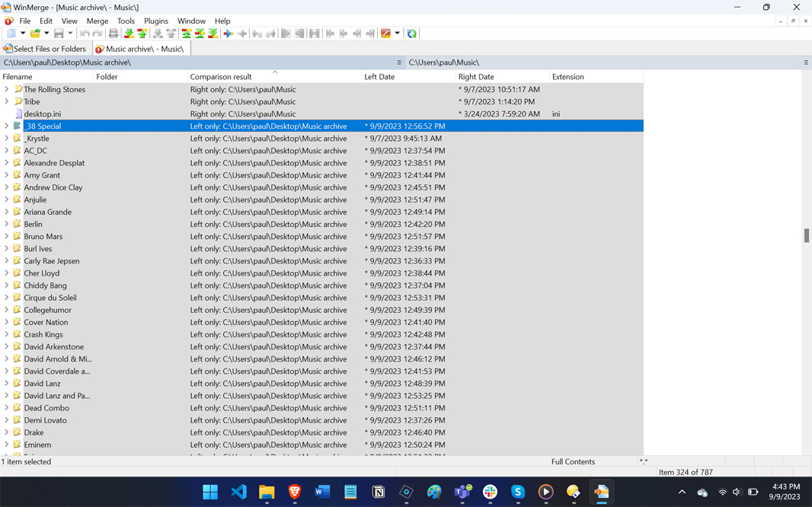812x507 pixels.
Task: Open the Plugins menu
Action: tap(156, 21)
